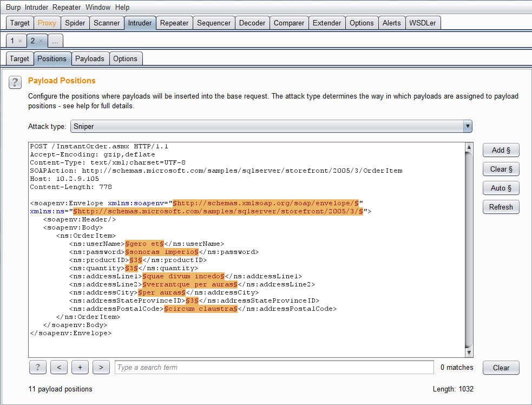Open the Intruder Target sub-tab
The image size is (532, 405).
click(19, 58)
